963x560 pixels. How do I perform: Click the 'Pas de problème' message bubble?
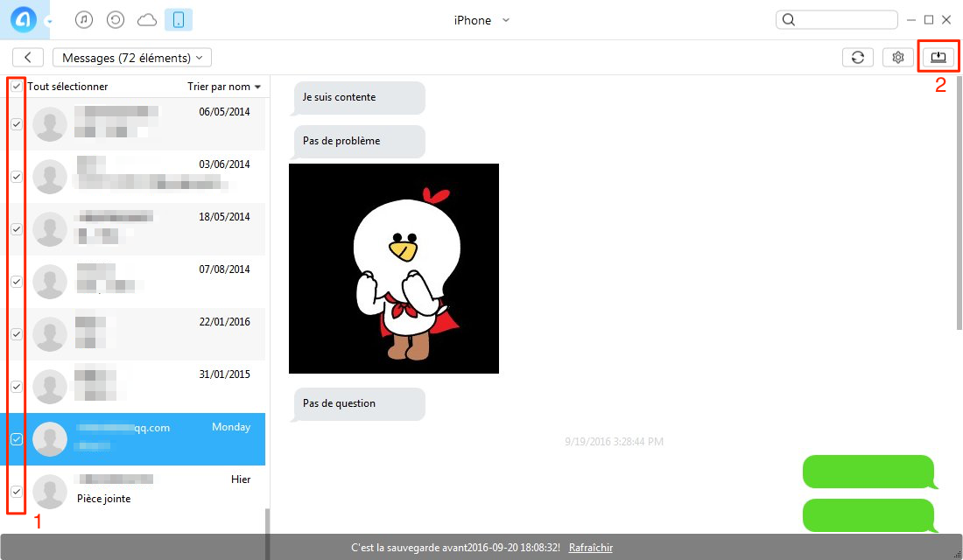(x=359, y=141)
